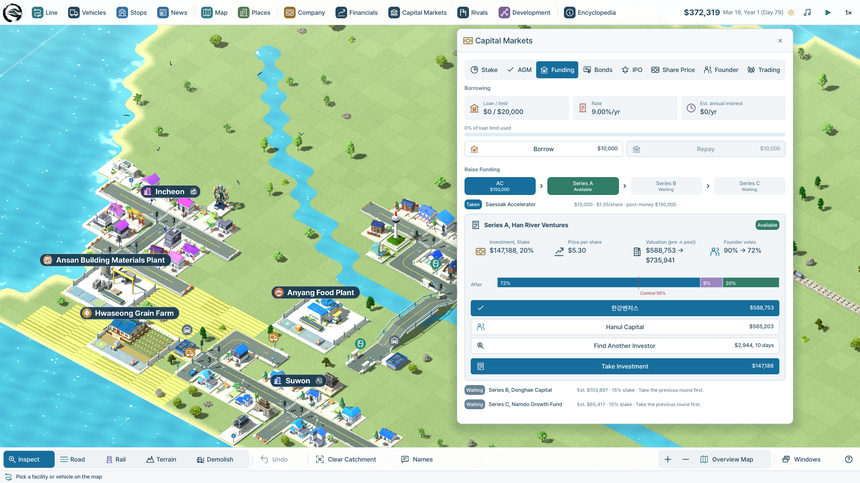Zoom out with the minus icon

pyautogui.click(x=686, y=459)
